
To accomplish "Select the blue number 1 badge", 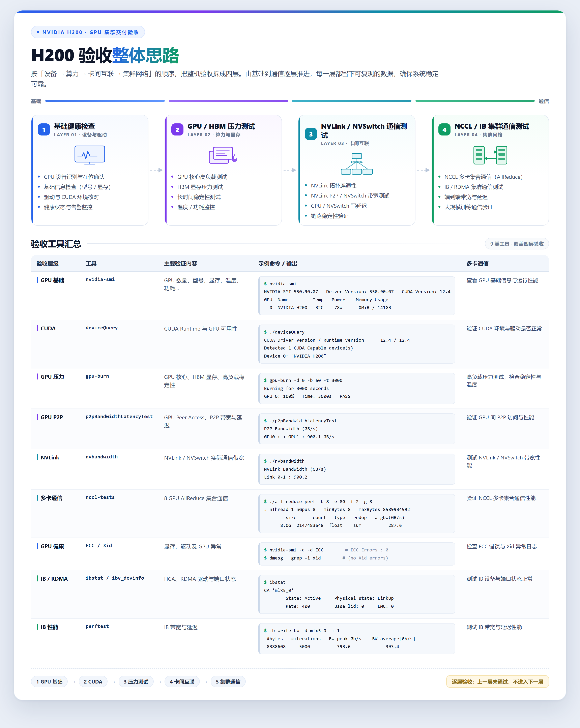I will click(x=44, y=130).
